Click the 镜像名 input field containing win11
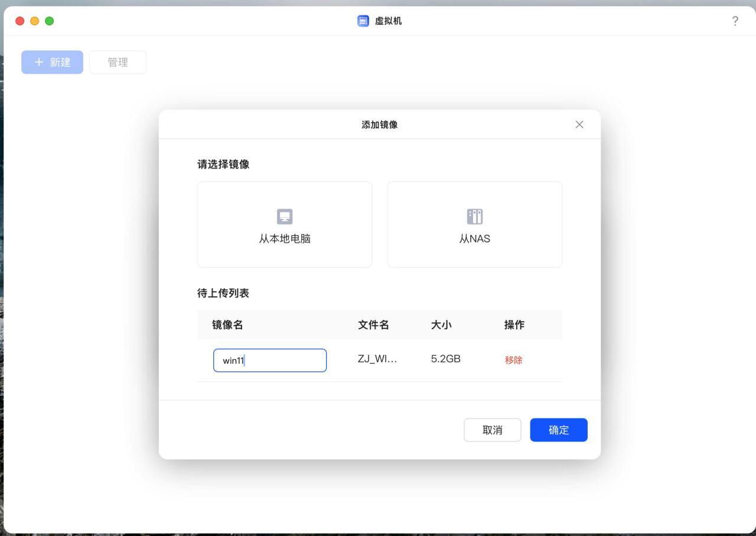Screen dimensions: 756x536 point(270,360)
